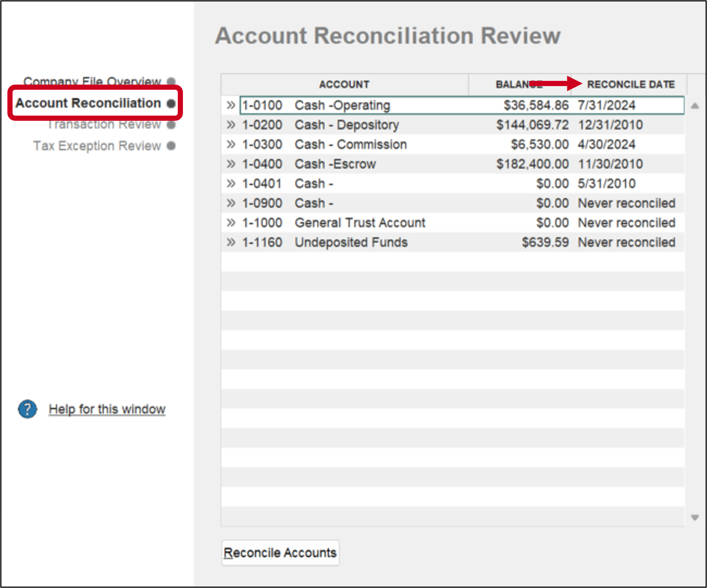The image size is (707, 588).
Task: Expand the Cash -Escrow account row
Action: (x=231, y=164)
